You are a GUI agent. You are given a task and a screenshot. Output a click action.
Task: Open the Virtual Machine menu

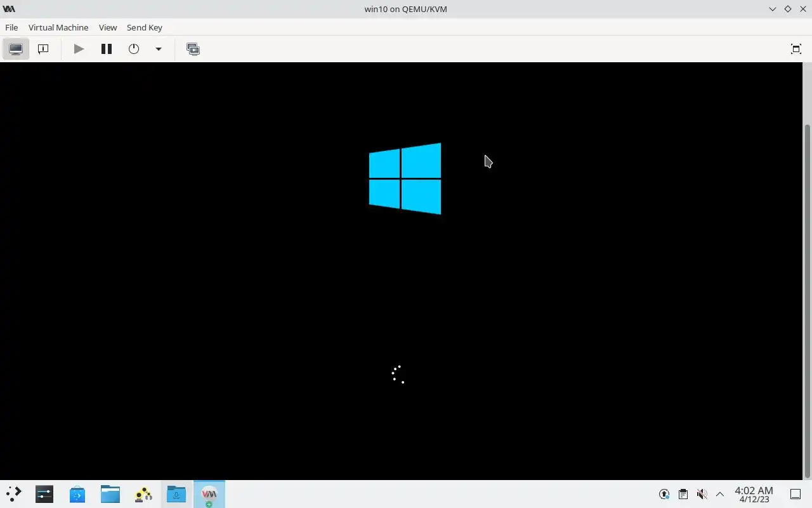(58, 27)
